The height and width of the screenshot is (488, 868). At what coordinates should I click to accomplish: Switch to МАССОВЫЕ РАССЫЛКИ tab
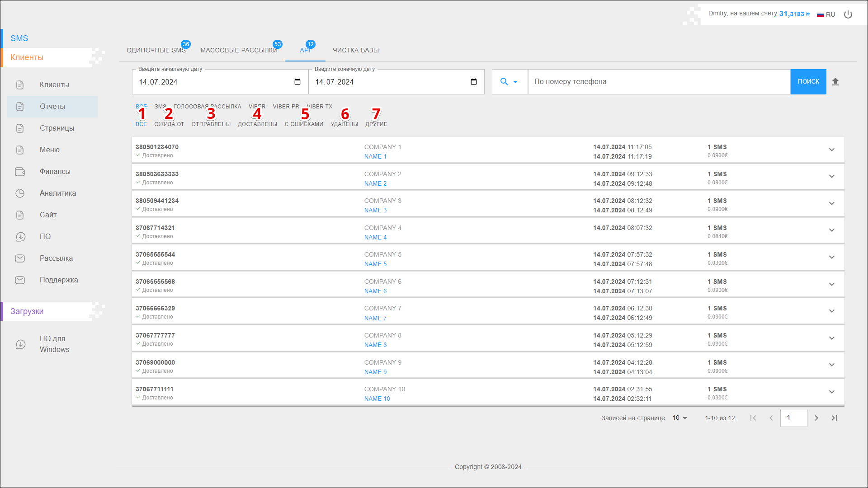(239, 50)
